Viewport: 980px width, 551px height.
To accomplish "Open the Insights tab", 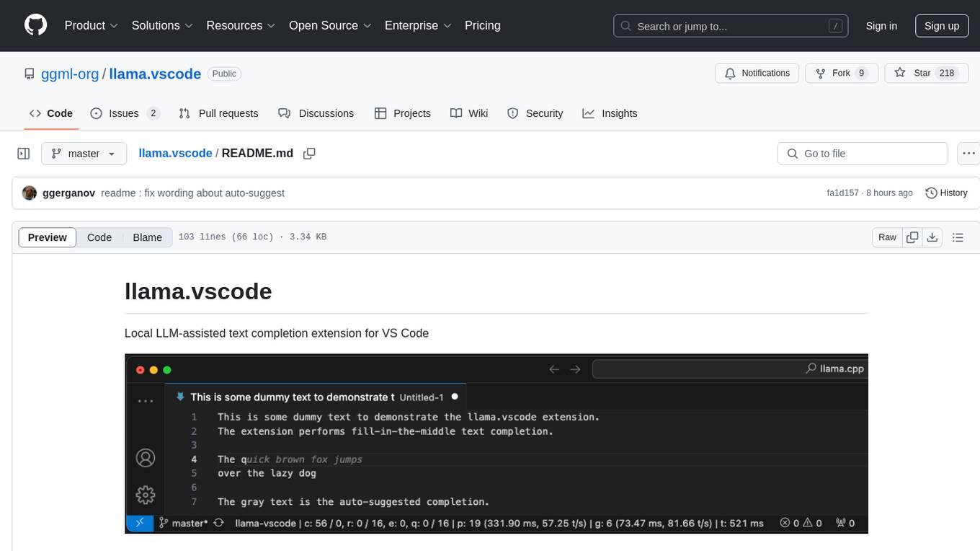I will (610, 113).
